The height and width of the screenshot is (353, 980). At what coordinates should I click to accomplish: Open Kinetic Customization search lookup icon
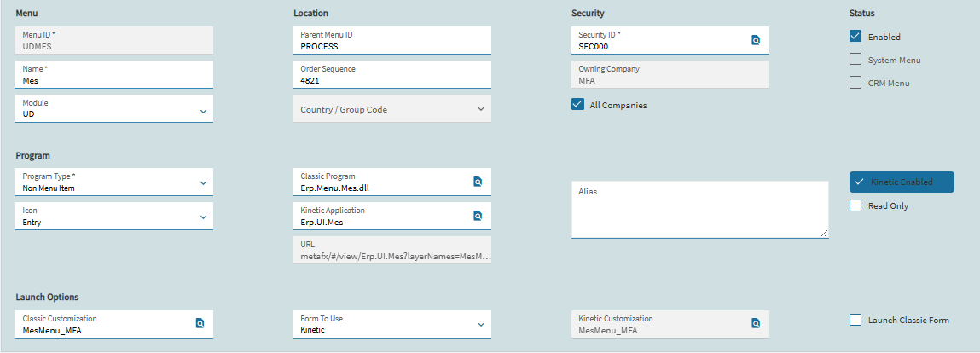pyautogui.click(x=755, y=324)
